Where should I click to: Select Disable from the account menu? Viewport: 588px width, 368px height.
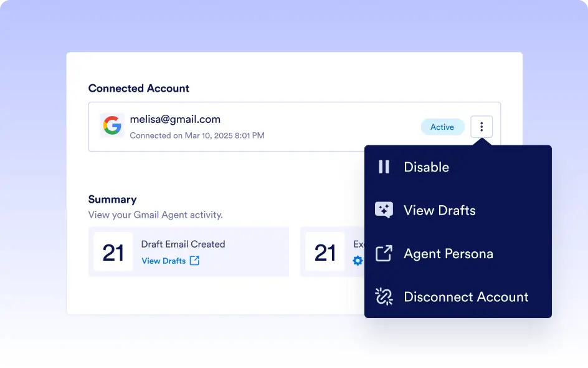point(458,167)
